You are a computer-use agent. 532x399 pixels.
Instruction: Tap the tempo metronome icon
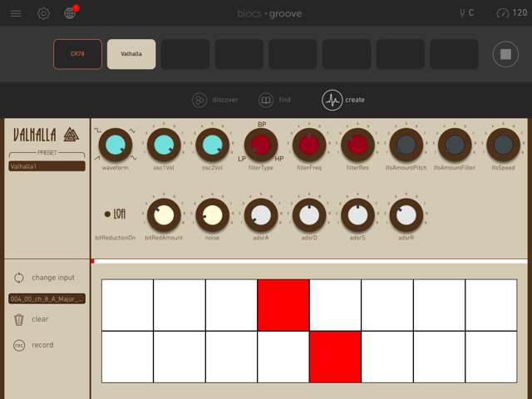(502, 13)
